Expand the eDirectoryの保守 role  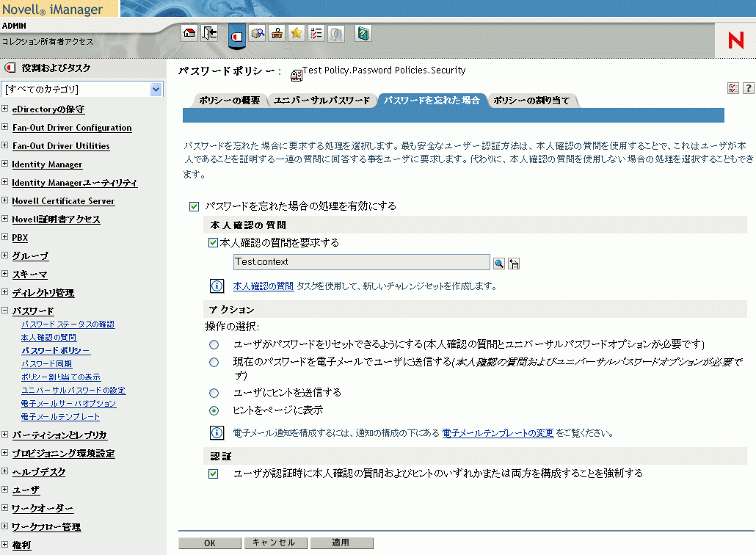click(x=5, y=109)
